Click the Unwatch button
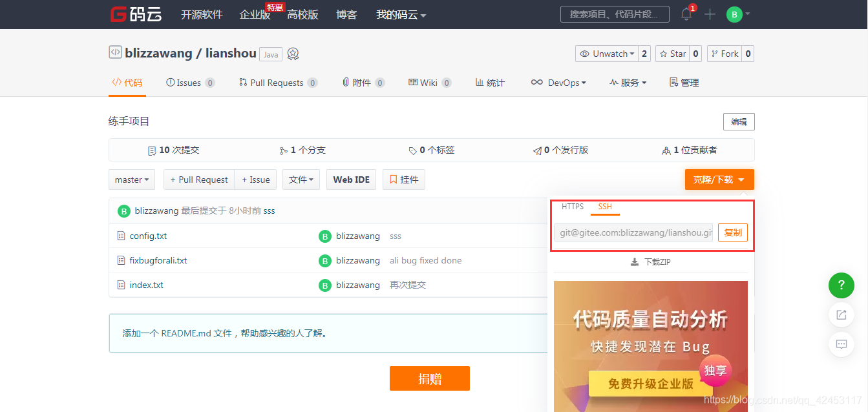Viewport: 868px width, 412px height. (x=606, y=54)
